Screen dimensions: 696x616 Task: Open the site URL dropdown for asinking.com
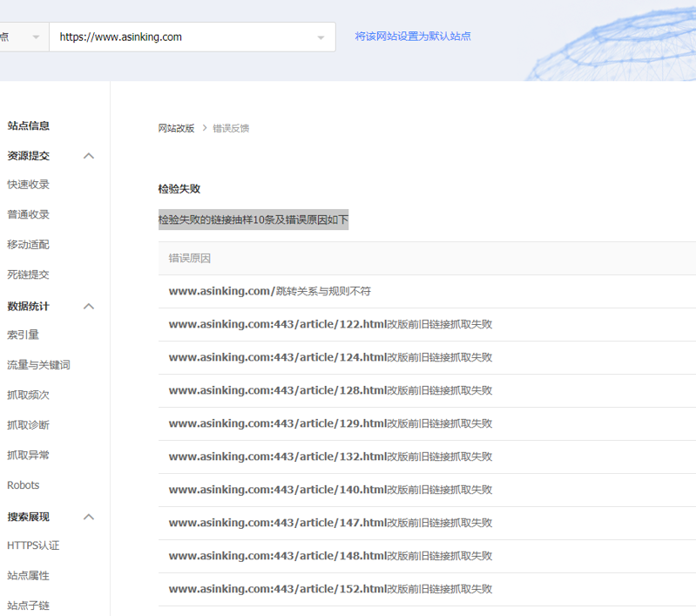click(320, 37)
